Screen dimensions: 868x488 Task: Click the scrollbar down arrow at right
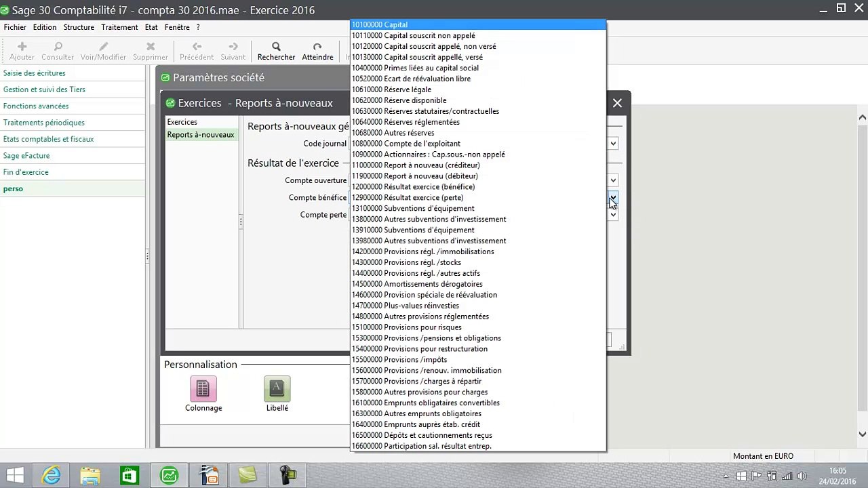tap(863, 434)
